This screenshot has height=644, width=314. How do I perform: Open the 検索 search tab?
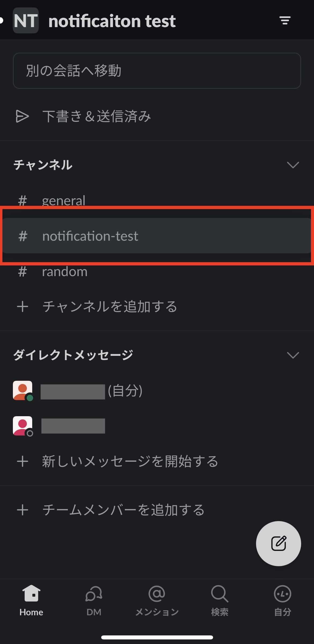pyautogui.click(x=220, y=601)
